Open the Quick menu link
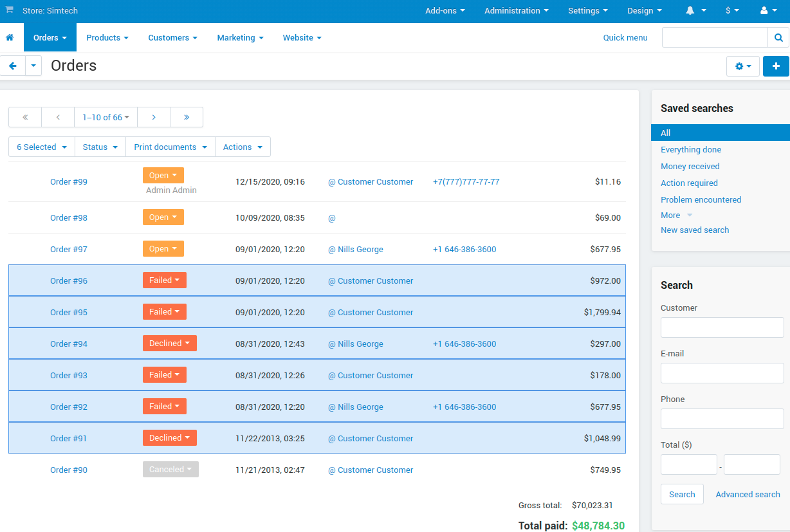 (x=625, y=38)
